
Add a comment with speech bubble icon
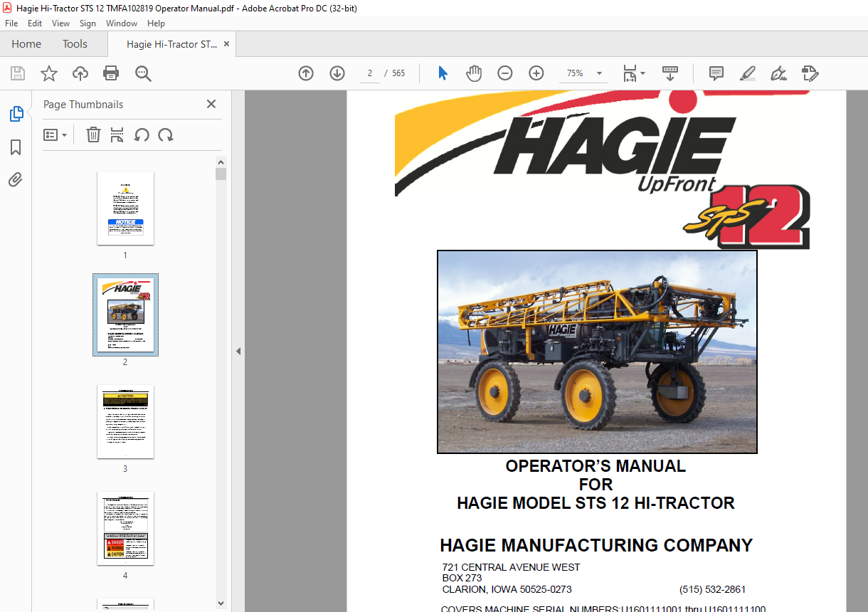(716, 73)
